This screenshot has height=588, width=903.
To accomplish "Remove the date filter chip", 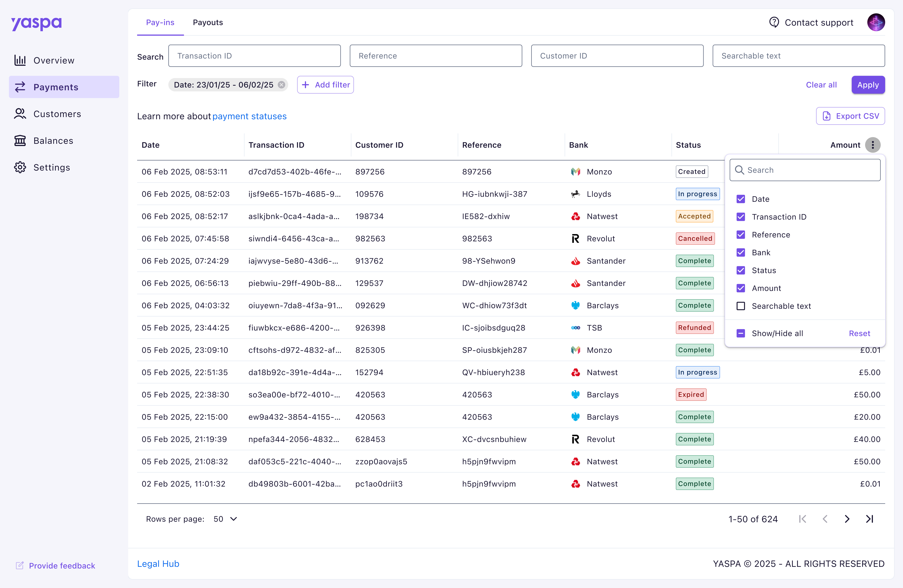I will pyautogui.click(x=281, y=85).
